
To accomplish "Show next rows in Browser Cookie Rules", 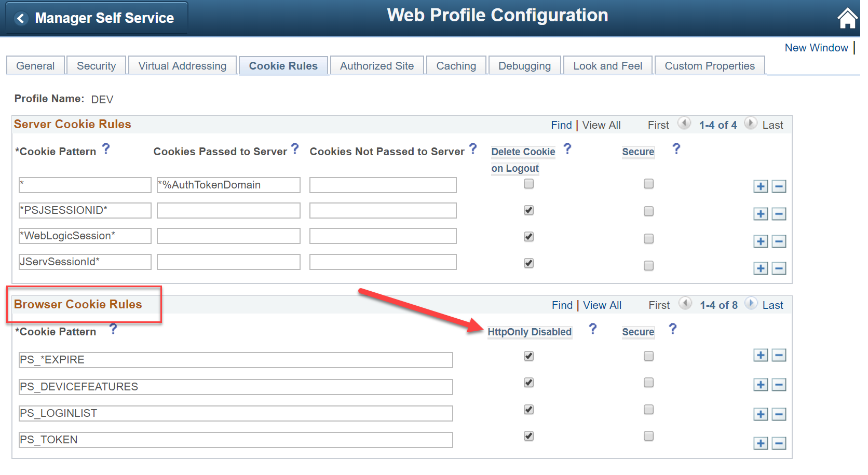I will (x=751, y=303).
